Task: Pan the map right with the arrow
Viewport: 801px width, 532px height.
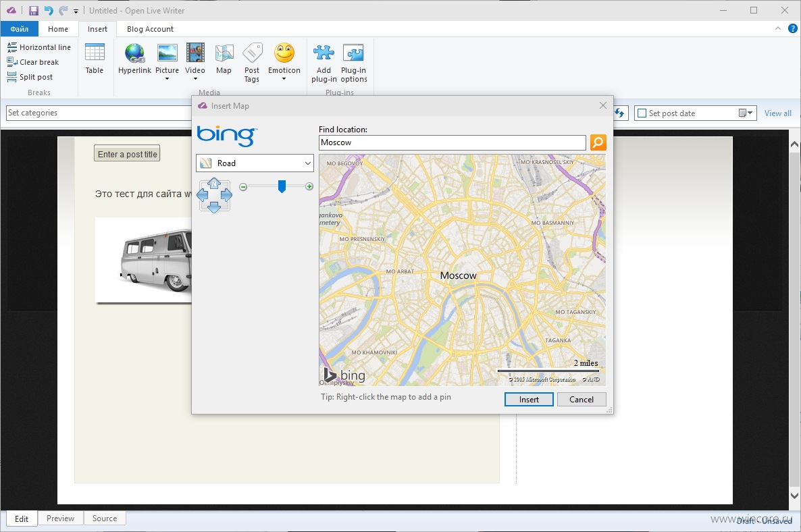Action: 226,194
